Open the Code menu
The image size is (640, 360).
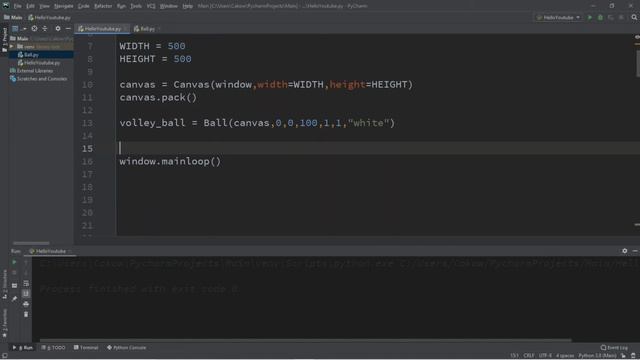[x=84, y=6]
